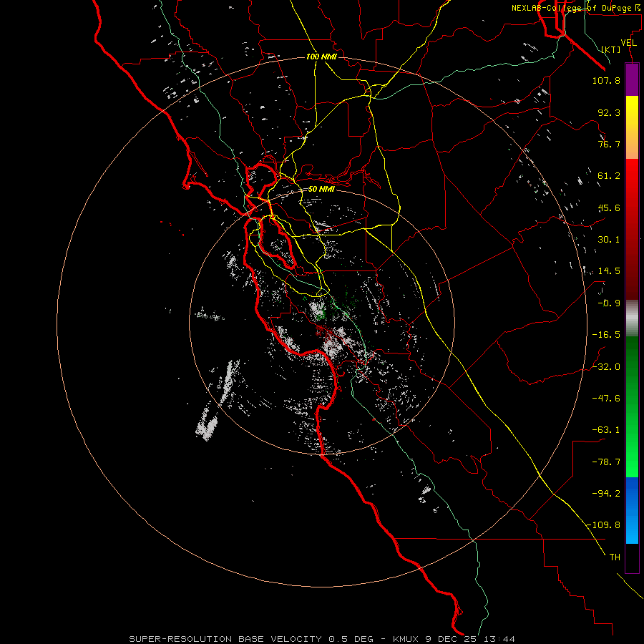Click the VEL legend title
The width and height of the screenshot is (644, 644).
(628, 43)
